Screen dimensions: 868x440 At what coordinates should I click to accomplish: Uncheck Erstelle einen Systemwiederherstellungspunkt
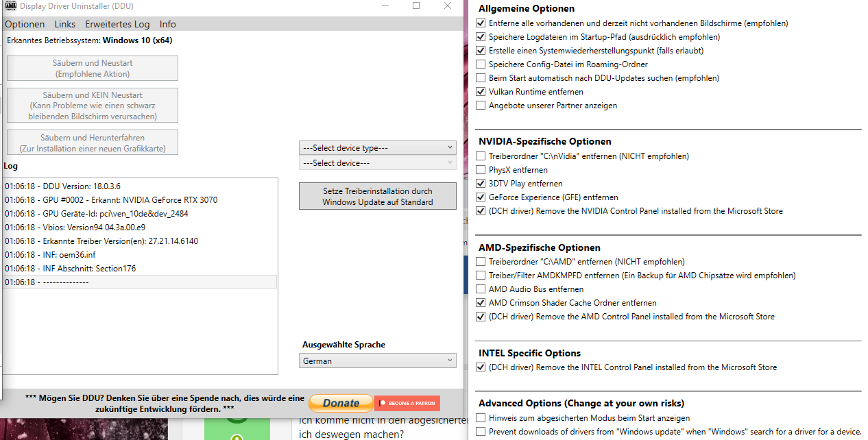(481, 51)
